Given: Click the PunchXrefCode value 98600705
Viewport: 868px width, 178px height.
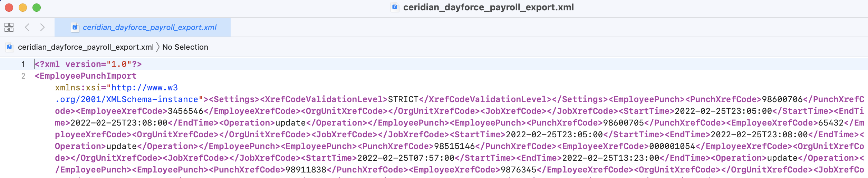Looking at the screenshot, I should coord(623,123).
